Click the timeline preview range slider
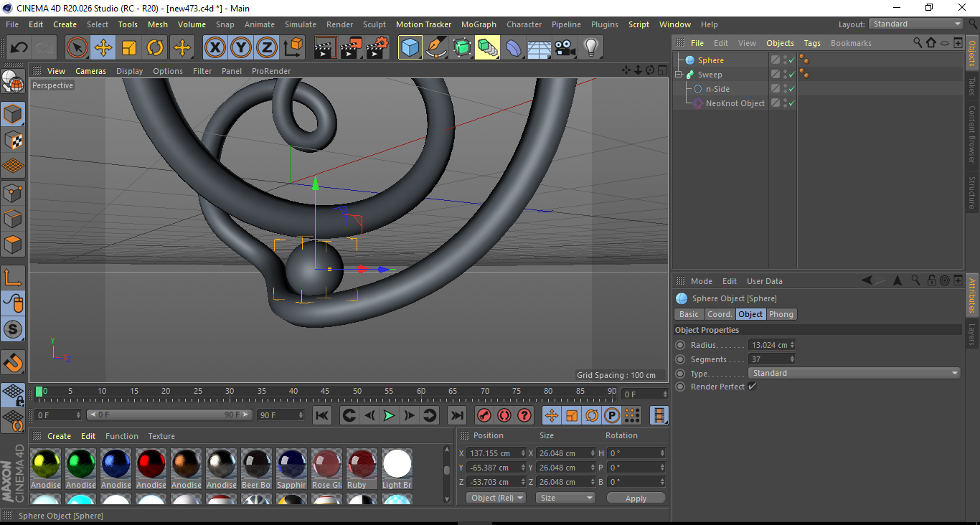Image resolution: width=980 pixels, height=525 pixels. pyautogui.click(x=169, y=415)
